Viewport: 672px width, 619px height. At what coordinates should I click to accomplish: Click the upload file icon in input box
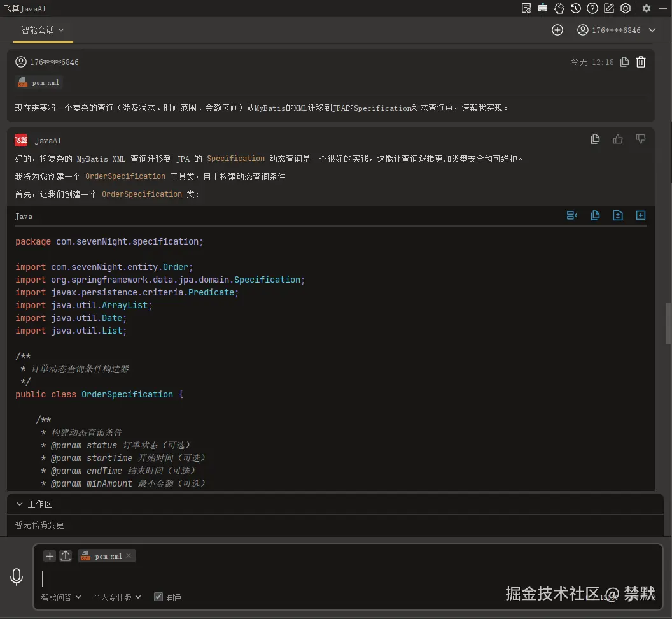click(66, 556)
